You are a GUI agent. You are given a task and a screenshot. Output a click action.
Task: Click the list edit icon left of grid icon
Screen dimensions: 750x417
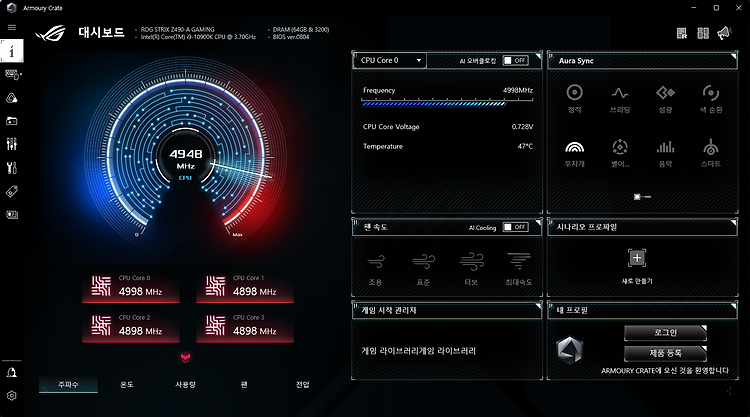point(682,33)
